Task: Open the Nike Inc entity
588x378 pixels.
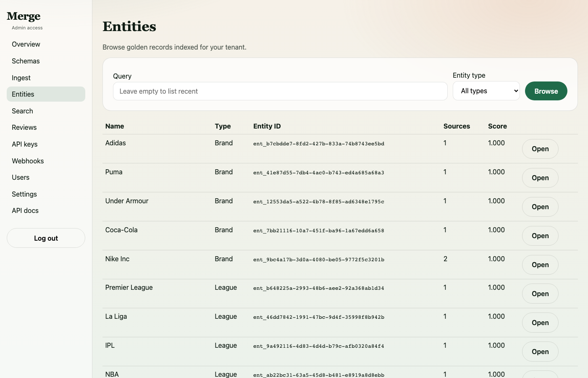Action: (x=540, y=265)
